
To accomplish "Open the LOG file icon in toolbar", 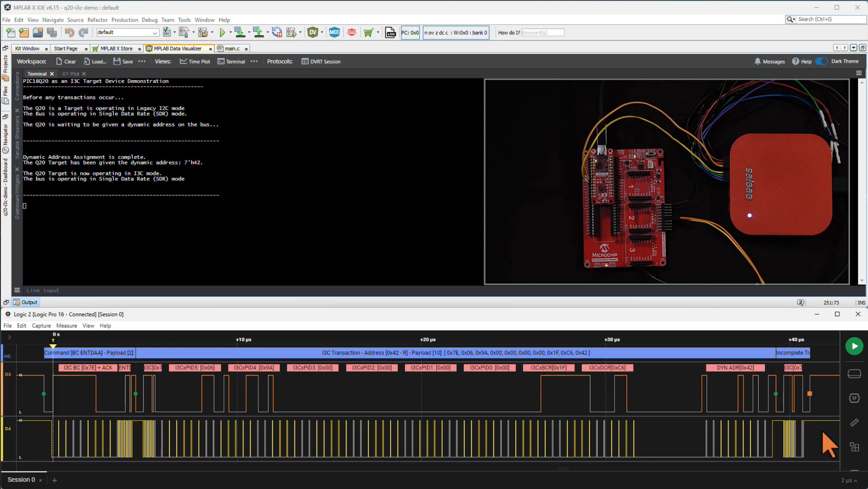I will pyautogui.click(x=390, y=33).
